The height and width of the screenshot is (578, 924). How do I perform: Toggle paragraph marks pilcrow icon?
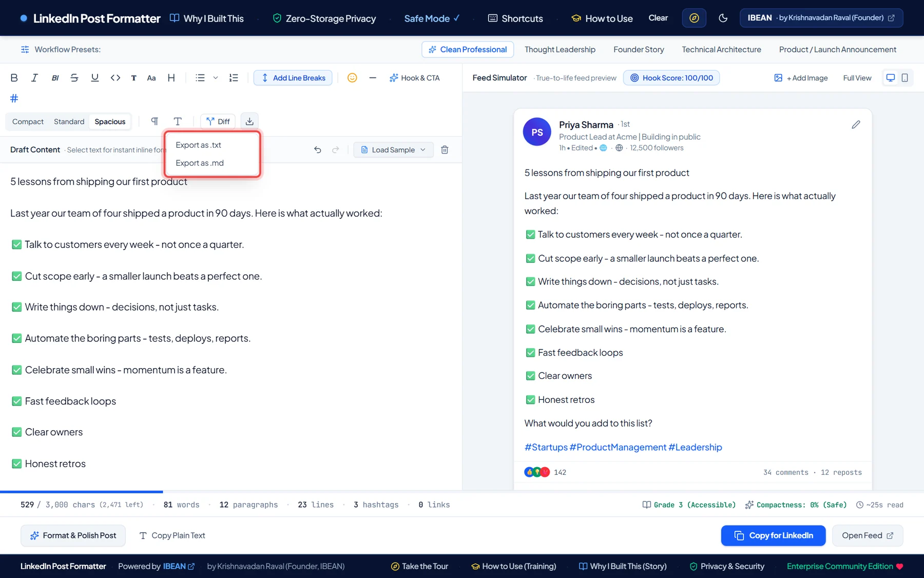click(x=155, y=122)
